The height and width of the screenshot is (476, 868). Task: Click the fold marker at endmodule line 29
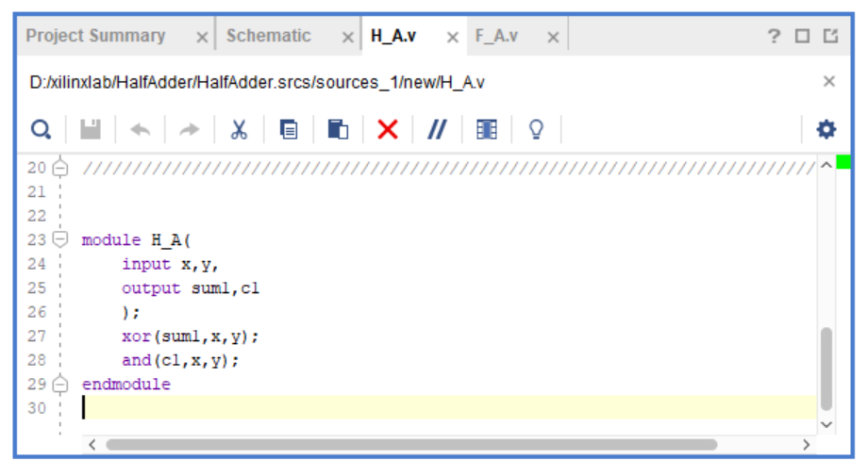(x=61, y=385)
